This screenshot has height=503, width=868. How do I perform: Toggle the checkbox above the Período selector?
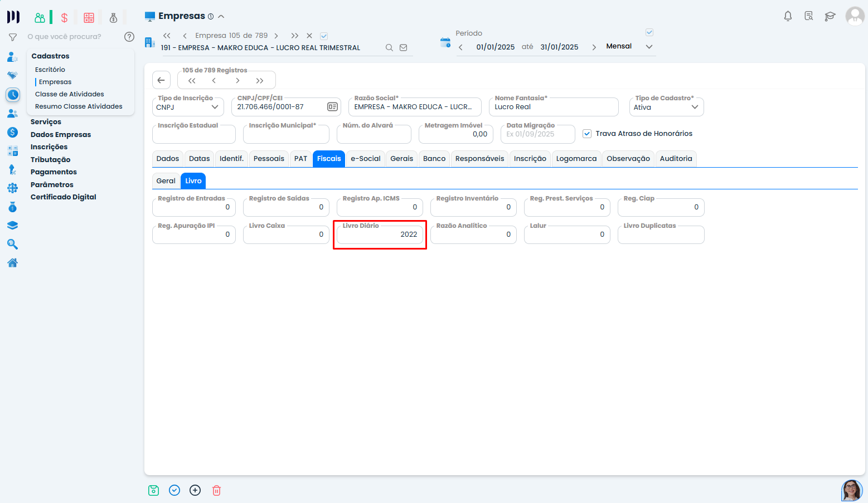[x=649, y=32]
